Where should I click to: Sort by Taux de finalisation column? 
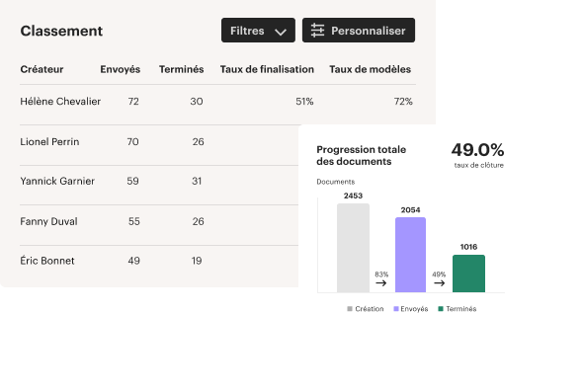[267, 69]
